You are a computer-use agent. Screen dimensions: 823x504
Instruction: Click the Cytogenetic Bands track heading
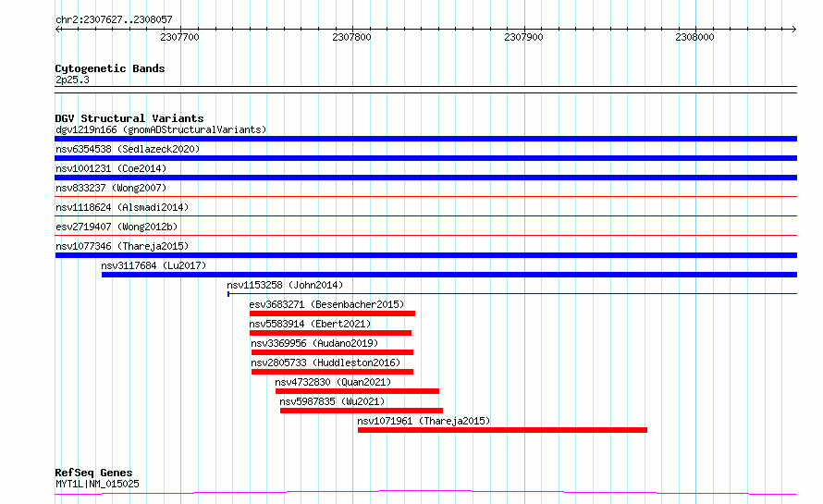tap(110, 68)
